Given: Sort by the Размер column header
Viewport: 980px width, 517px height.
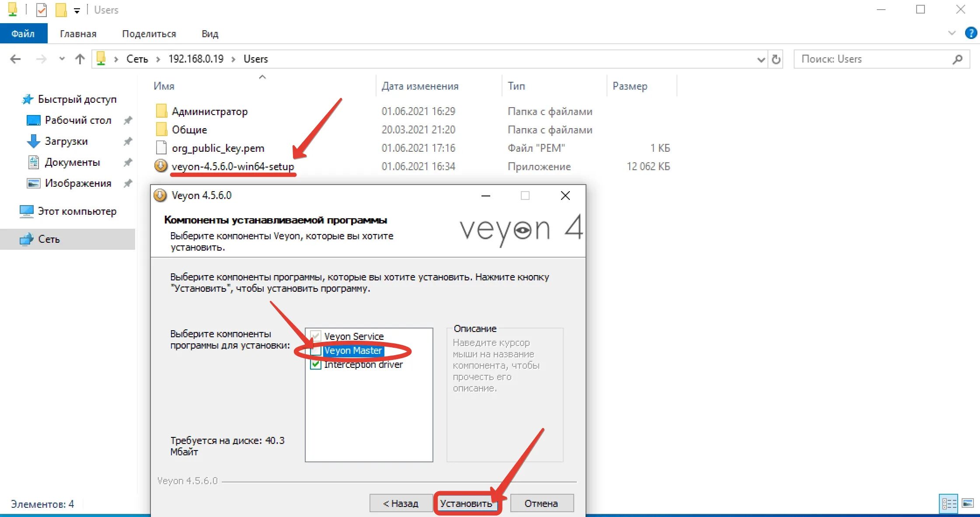Looking at the screenshot, I should [630, 86].
